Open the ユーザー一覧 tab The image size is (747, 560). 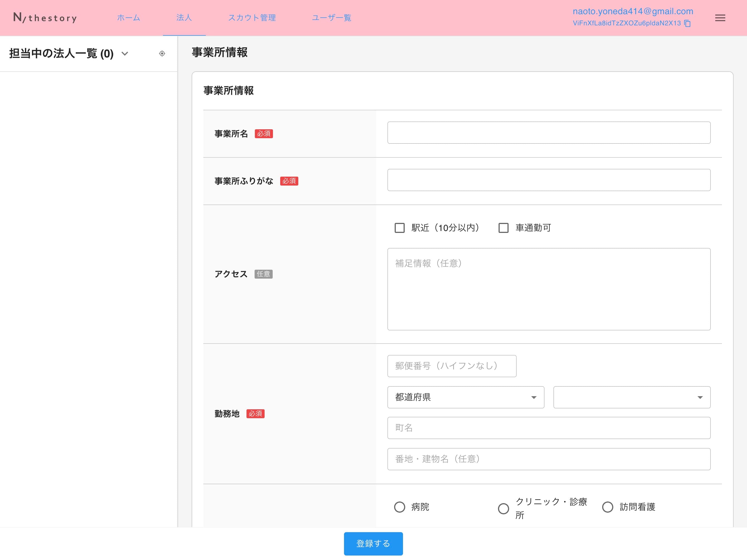[x=331, y=18]
